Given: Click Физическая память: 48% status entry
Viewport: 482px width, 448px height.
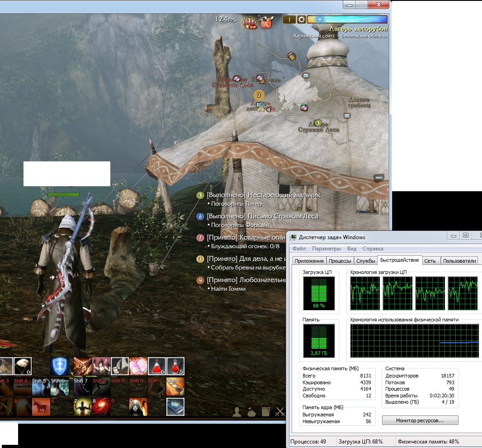Looking at the screenshot, I should coord(428,442).
